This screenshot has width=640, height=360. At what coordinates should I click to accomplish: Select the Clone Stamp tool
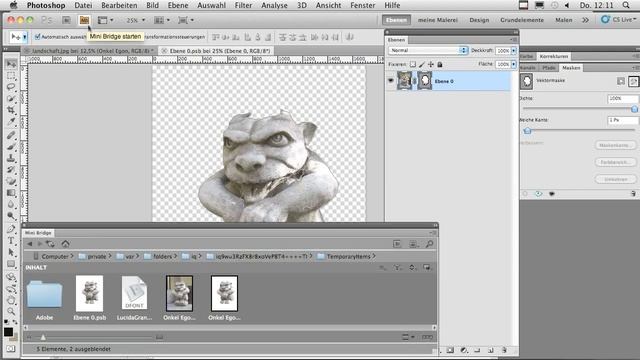(x=11, y=158)
